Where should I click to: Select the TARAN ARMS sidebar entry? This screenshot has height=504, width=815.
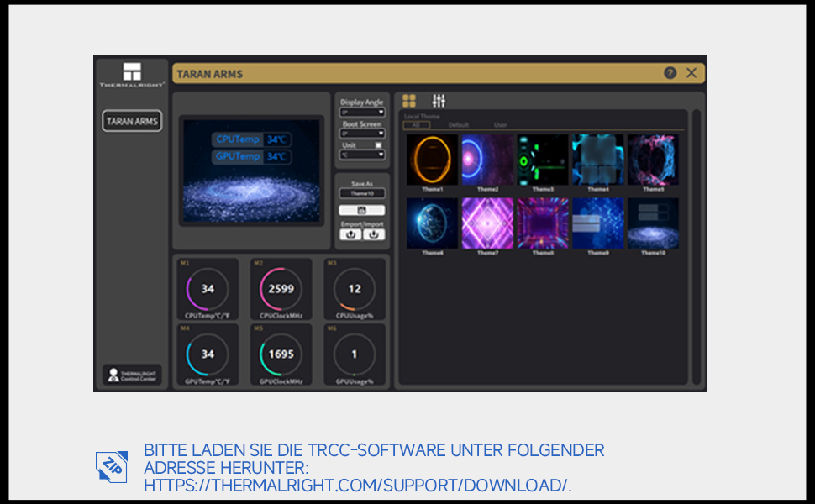[132, 121]
